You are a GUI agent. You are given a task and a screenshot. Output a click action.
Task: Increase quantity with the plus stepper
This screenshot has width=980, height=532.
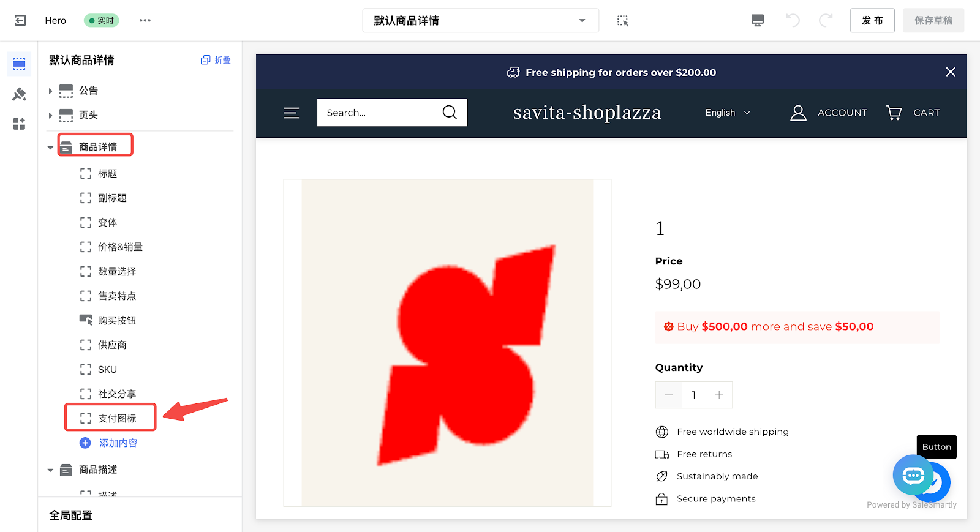click(719, 395)
